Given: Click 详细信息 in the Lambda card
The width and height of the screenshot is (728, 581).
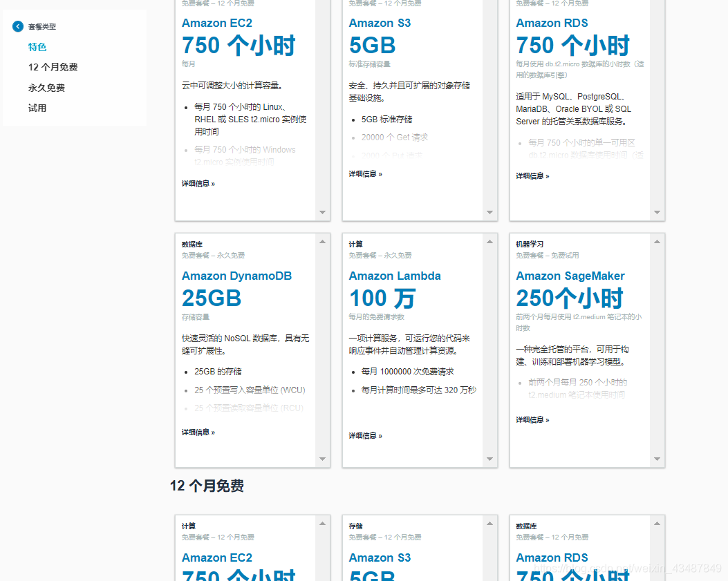Looking at the screenshot, I should (x=366, y=436).
